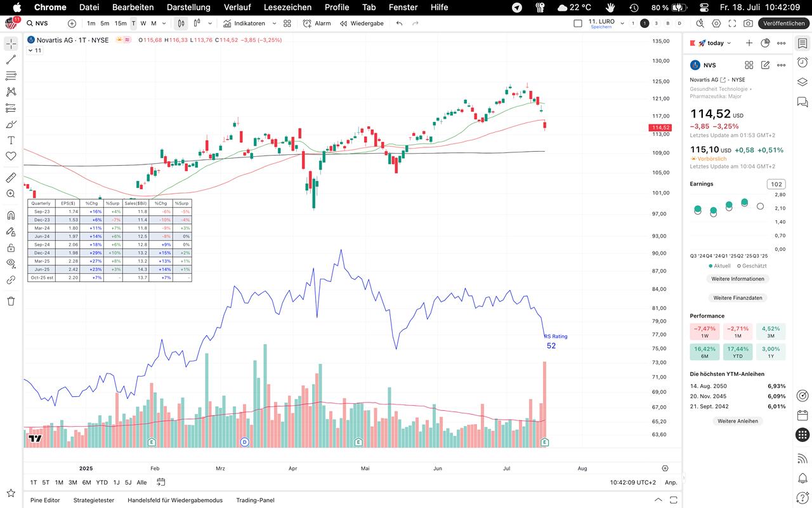
Task: Pick the ruler measure tool
Action: point(11,178)
